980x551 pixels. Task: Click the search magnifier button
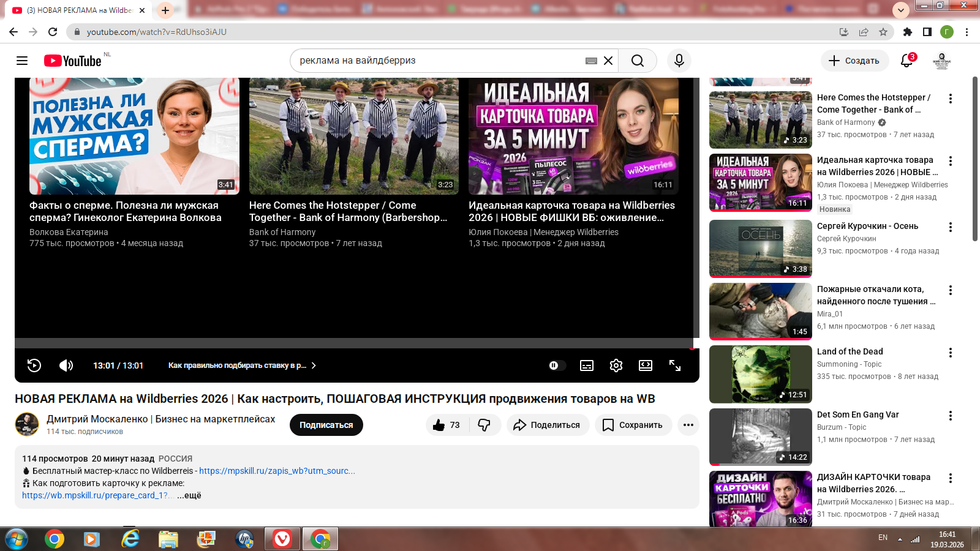637,61
